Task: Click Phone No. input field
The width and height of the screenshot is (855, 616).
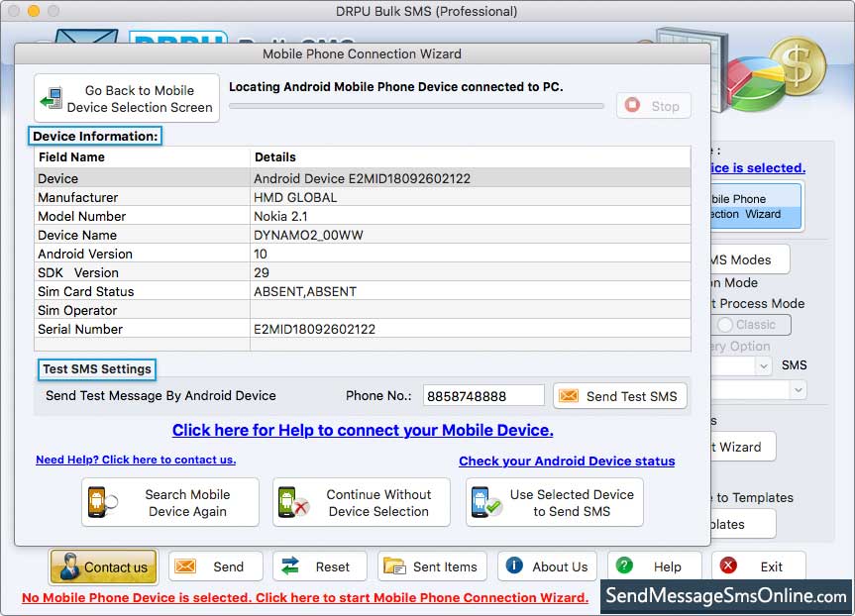Action: tap(483, 396)
